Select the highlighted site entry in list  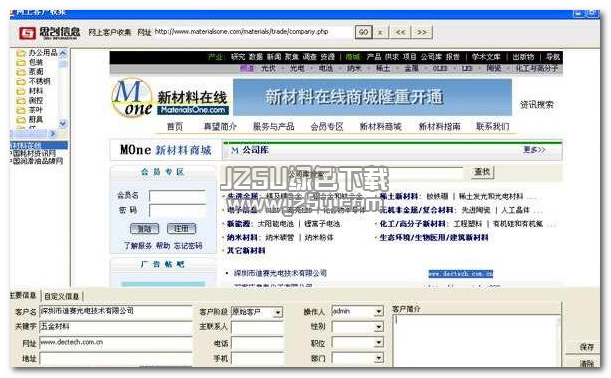point(38,145)
